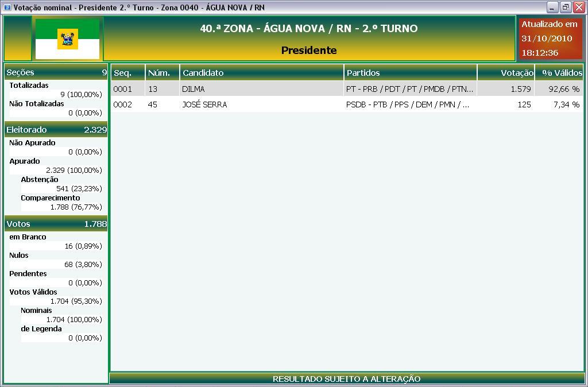588x387 pixels.
Task: Click the 40.ª ZONA - ÁGUA NOVA heading
Action: point(309,29)
